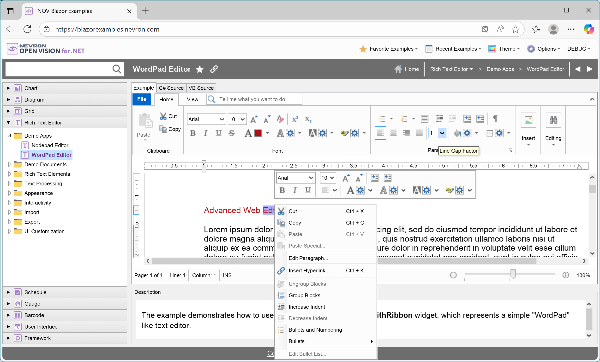Click the sidebar search magnifier icon
The image size is (600, 362).
coord(117,69)
